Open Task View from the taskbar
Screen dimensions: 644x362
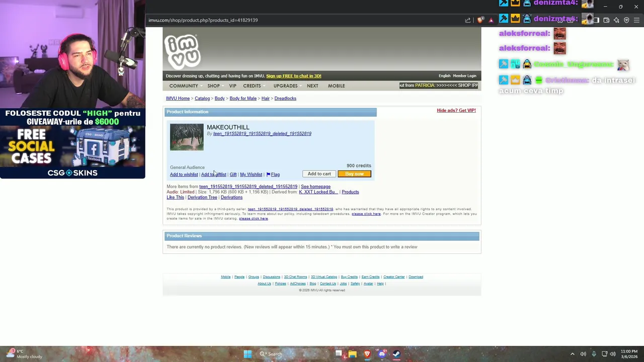pyautogui.click(x=338, y=354)
